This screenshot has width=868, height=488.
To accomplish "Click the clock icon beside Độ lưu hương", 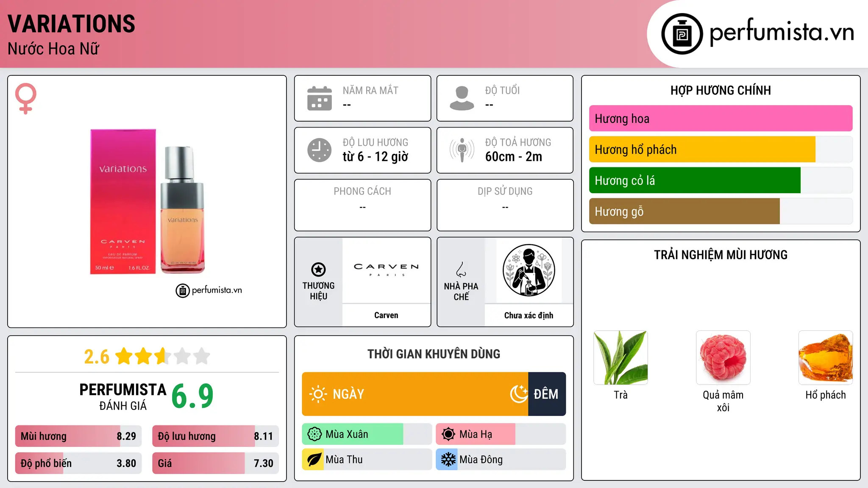I will click(x=320, y=150).
